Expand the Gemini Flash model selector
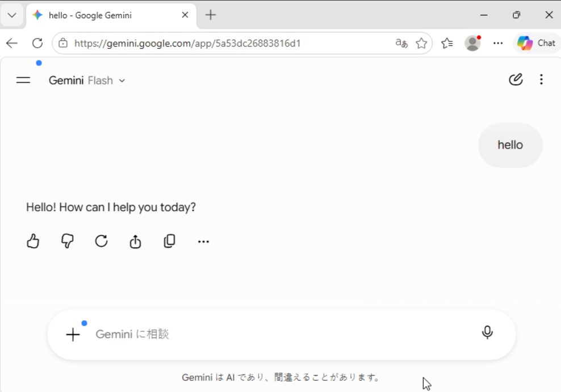561x392 pixels. click(87, 81)
